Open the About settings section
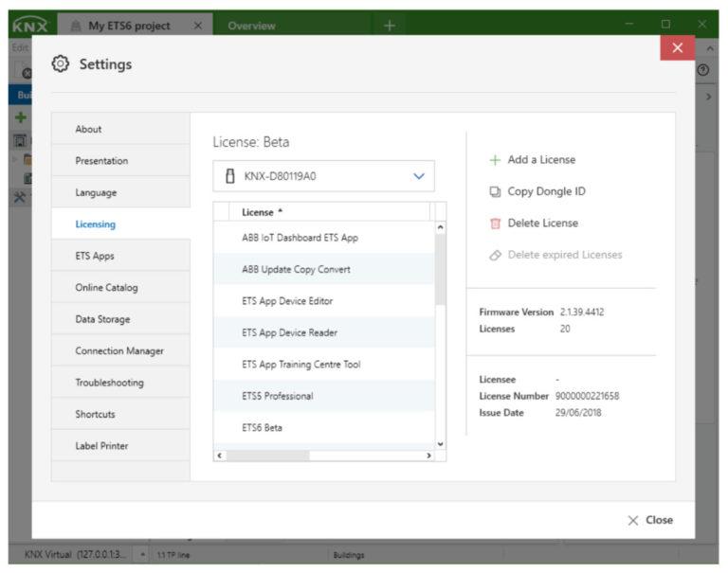 (x=120, y=129)
